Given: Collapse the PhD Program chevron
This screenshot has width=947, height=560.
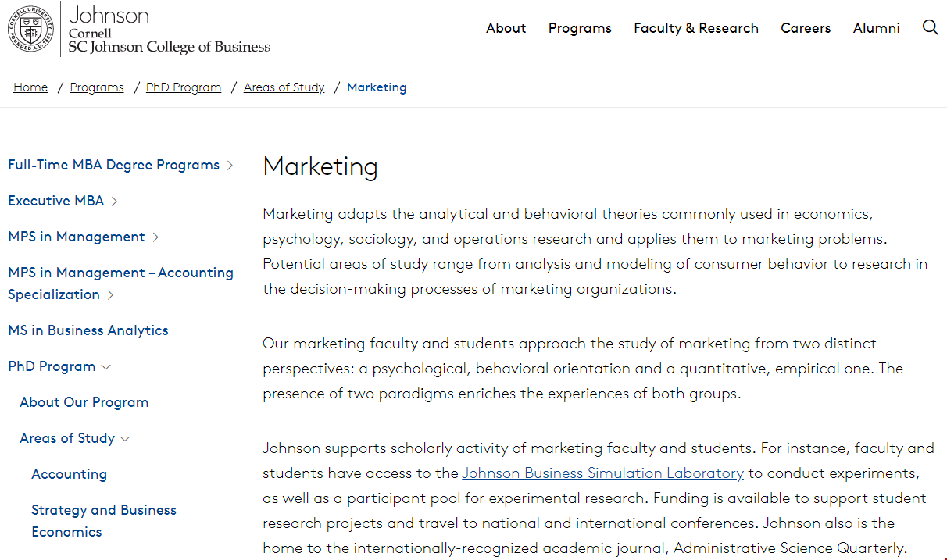Looking at the screenshot, I should click(106, 367).
